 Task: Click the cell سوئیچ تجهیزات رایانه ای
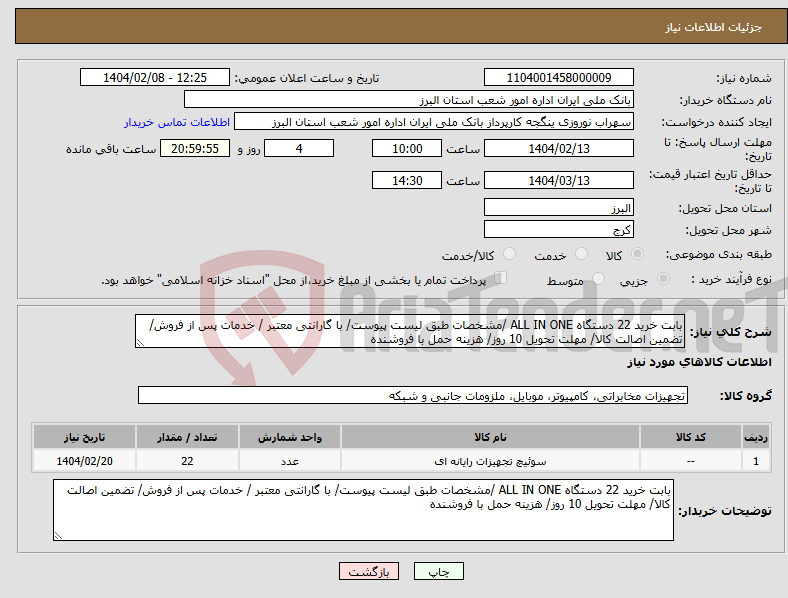point(490,461)
